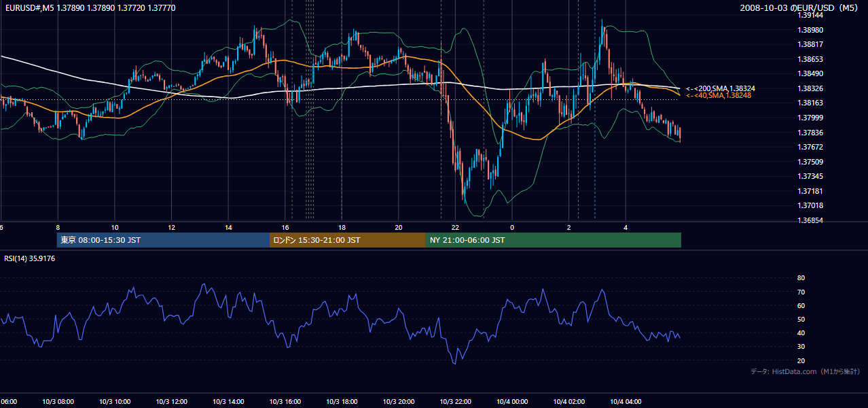Image resolution: width=868 pixels, height=408 pixels.
Task: Click the 10/3 18:00 time label
Action: point(342,402)
